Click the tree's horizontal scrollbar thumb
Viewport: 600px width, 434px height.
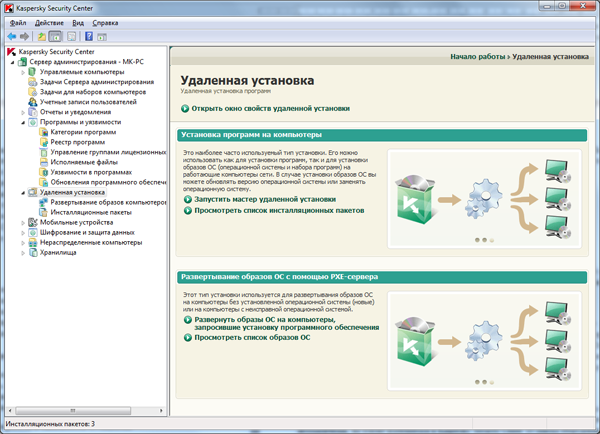click(x=73, y=411)
